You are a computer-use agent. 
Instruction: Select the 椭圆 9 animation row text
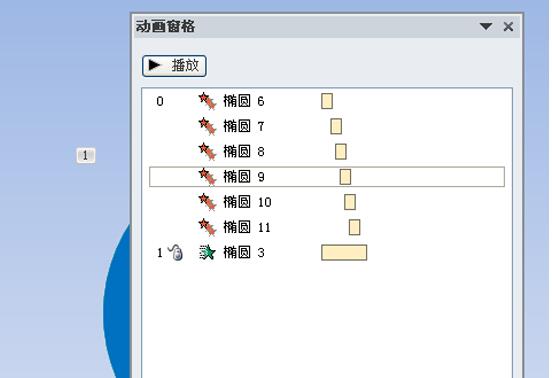(x=244, y=177)
